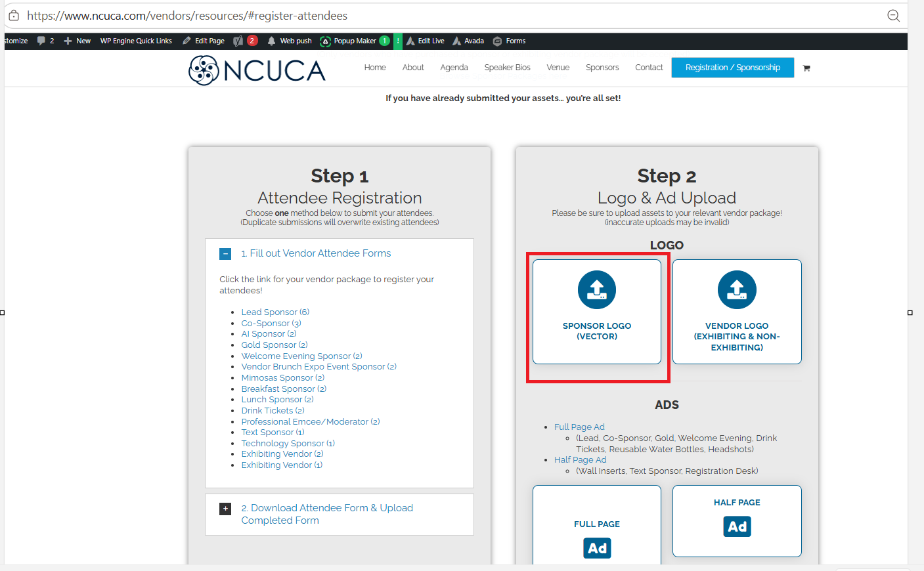Collapse the Fill out Vendor Attendee Forms section
Viewport: 924px width, 571px height.
(x=225, y=254)
